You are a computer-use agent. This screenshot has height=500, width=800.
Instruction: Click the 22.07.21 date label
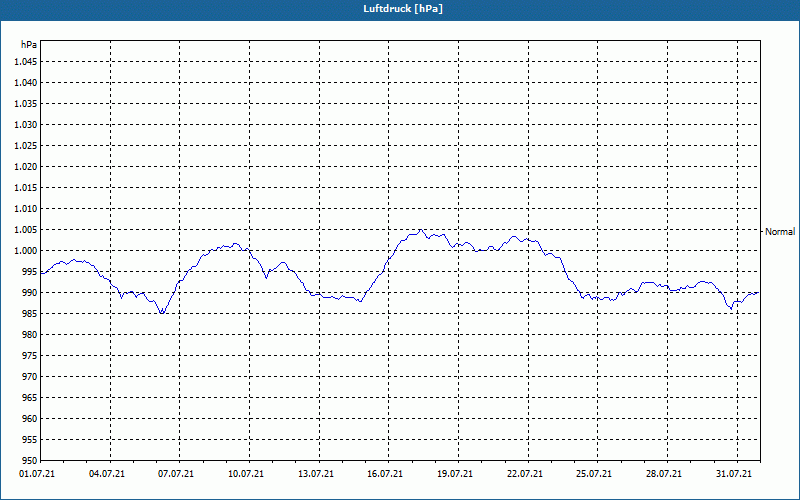[524, 474]
